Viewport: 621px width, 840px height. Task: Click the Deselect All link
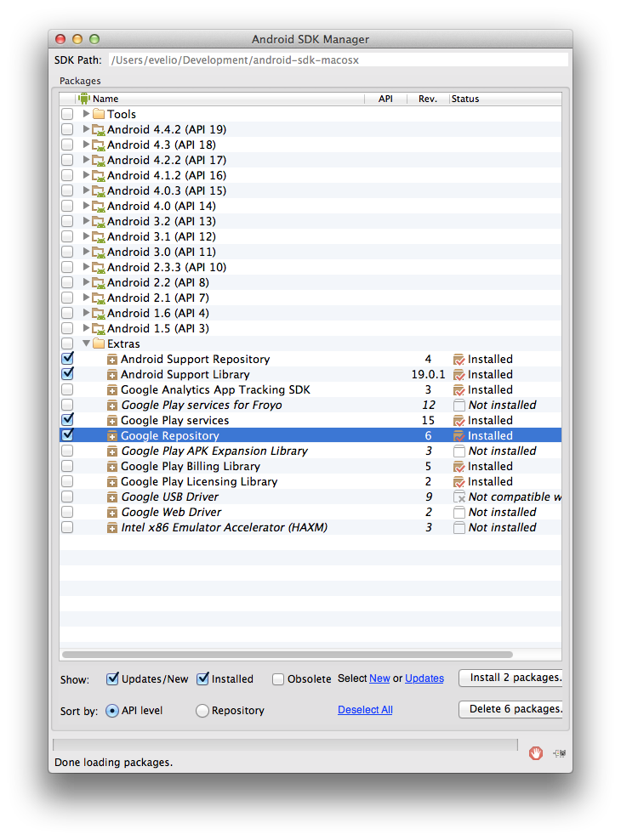pos(365,710)
